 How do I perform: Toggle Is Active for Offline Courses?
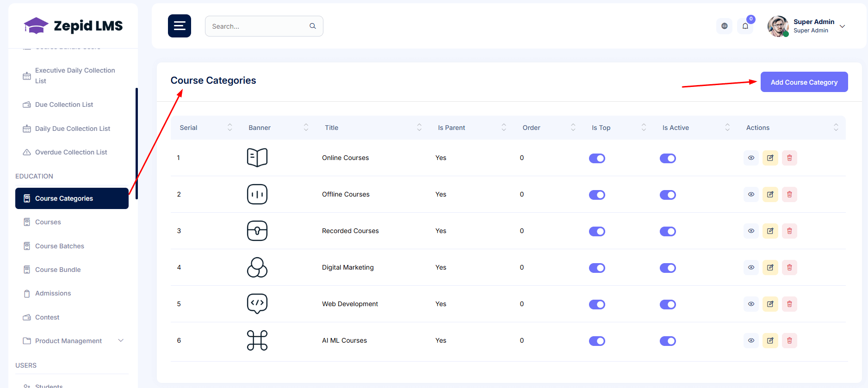668,195
